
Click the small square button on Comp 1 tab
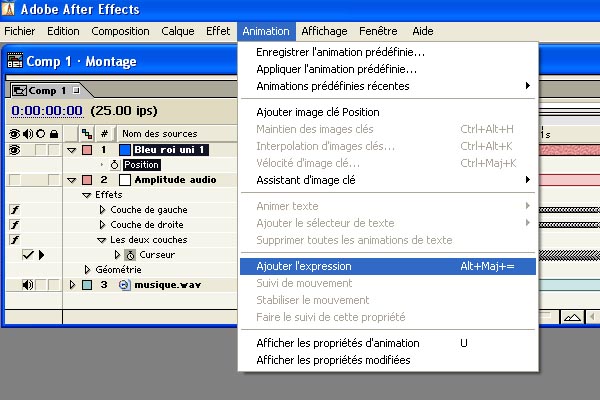pos(76,90)
